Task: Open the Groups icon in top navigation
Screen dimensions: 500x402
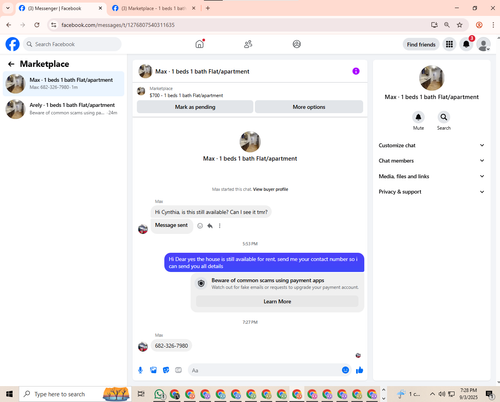Action: tap(297, 44)
